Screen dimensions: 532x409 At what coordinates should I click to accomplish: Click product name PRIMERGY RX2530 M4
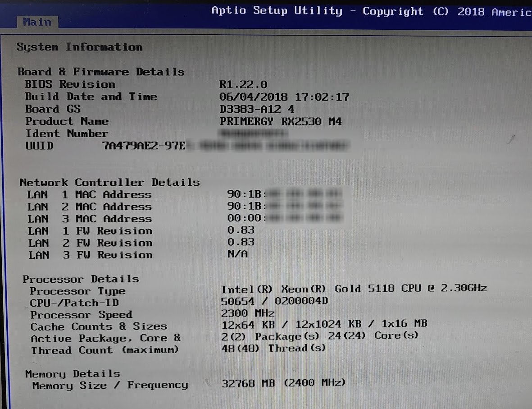[x=281, y=121]
